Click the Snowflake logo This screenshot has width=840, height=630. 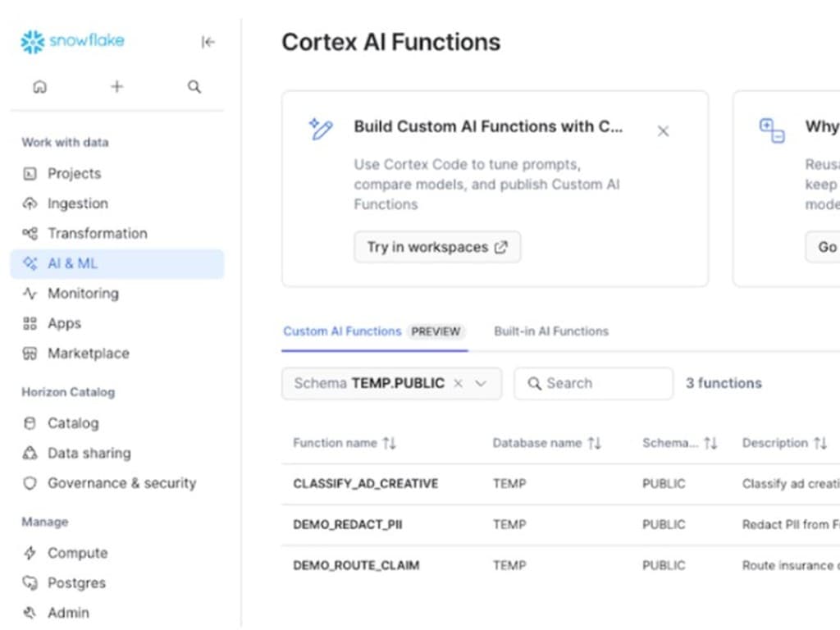click(x=72, y=41)
